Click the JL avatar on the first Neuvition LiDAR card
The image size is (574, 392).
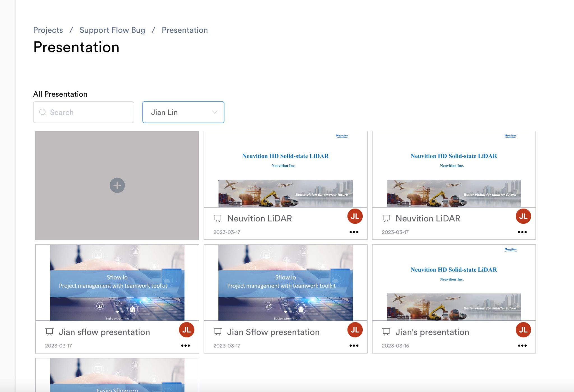click(354, 216)
